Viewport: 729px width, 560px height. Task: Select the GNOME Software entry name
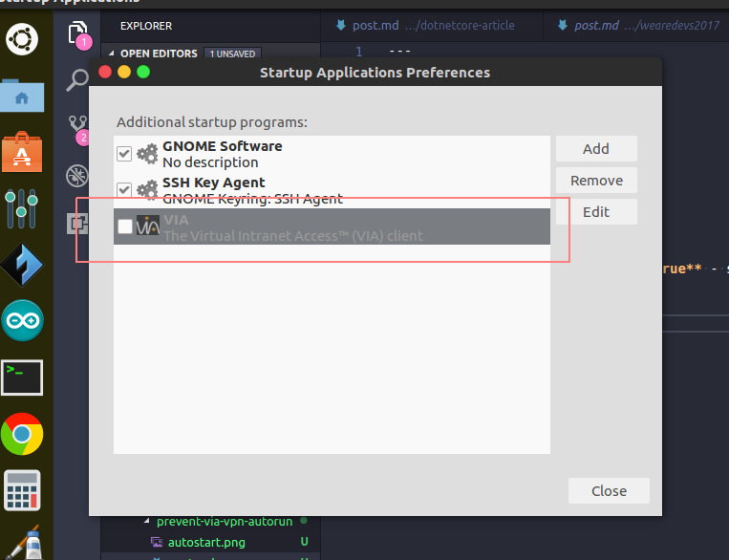pyautogui.click(x=223, y=146)
